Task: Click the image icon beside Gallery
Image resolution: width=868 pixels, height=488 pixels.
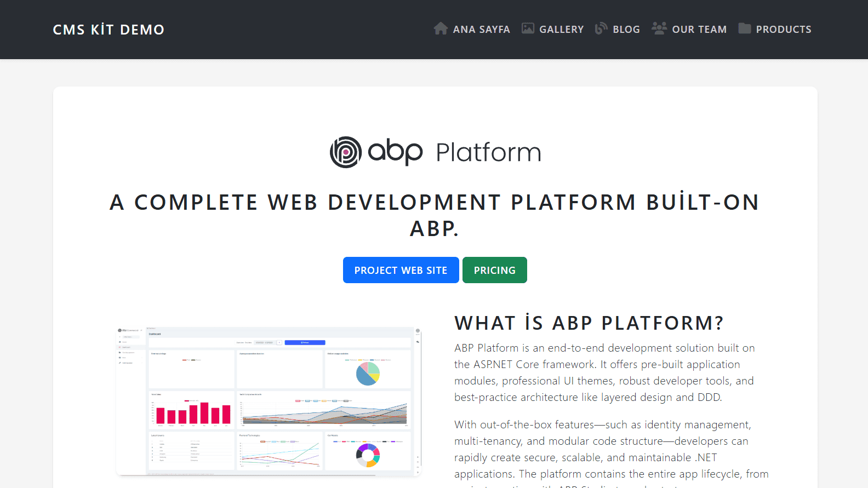Action: pos(528,28)
